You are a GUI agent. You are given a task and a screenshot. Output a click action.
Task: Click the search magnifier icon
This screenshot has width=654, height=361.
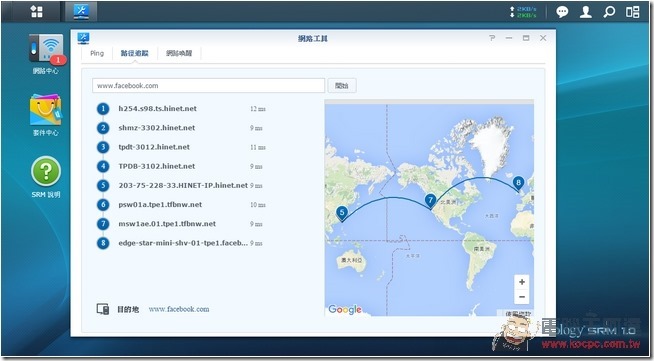[x=609, y=12]
